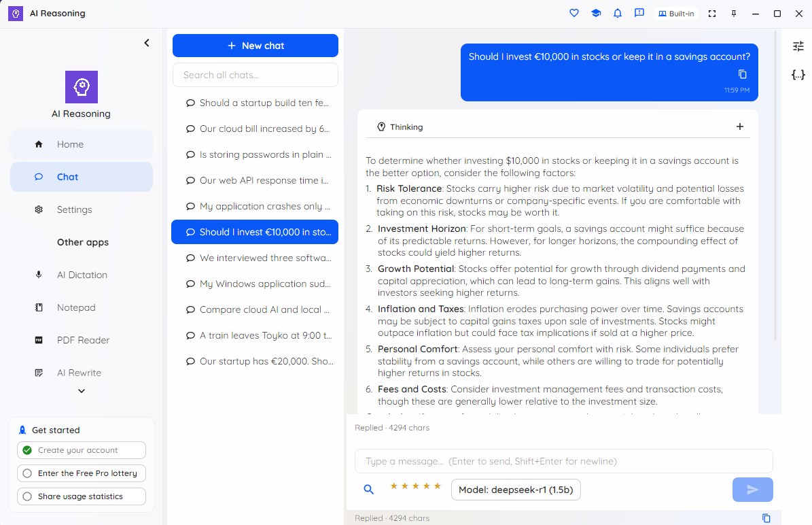The width and height of the screenshot is (812, 525).
Task: Open the feedback message icon
Action: (x=639, y=14)
